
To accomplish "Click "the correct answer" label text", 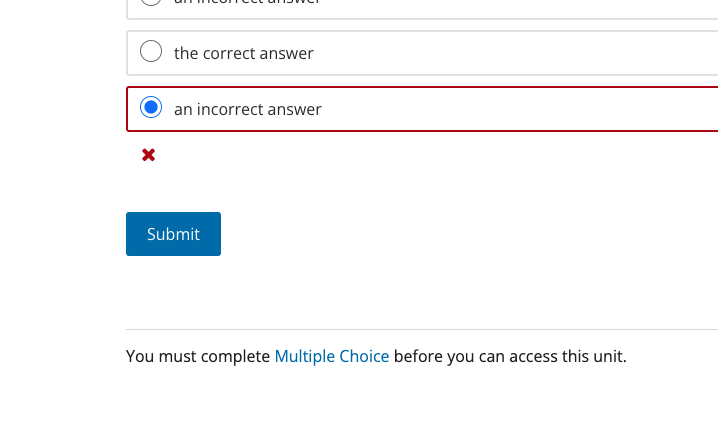I will click(x=244, y=53).
